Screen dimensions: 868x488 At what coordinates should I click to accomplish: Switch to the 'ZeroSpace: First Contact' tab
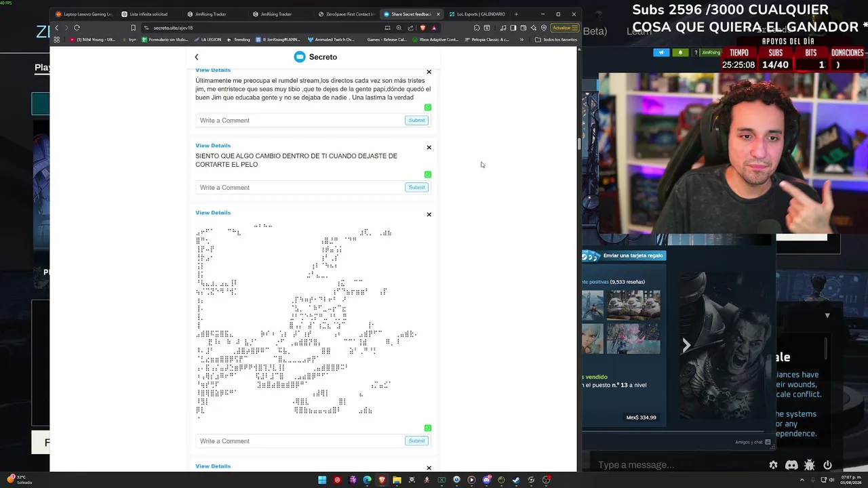346,14
